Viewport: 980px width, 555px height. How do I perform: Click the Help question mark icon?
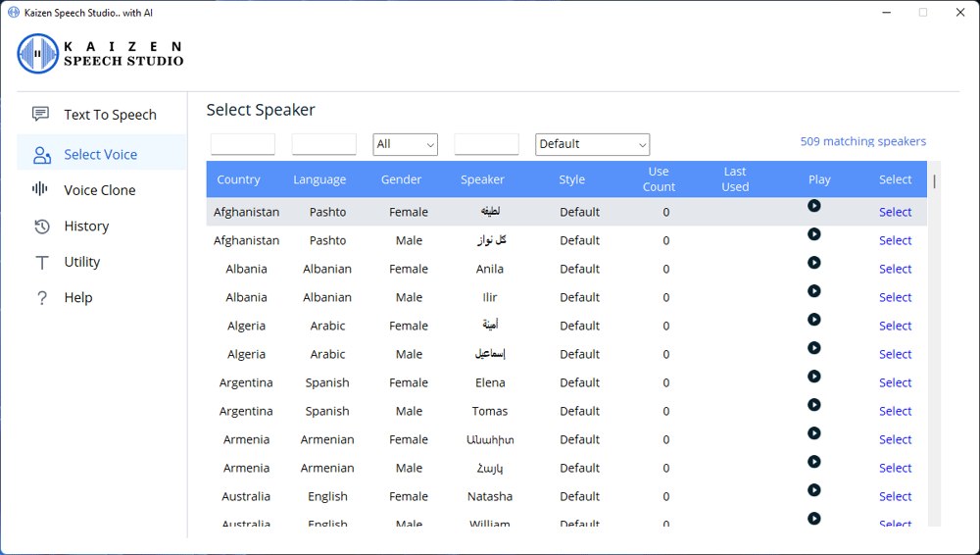tap(41, 298)
